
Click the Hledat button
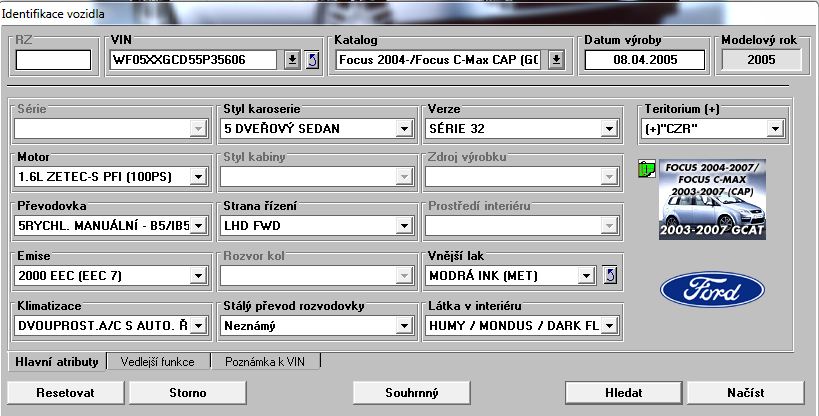tap(623, 393)
